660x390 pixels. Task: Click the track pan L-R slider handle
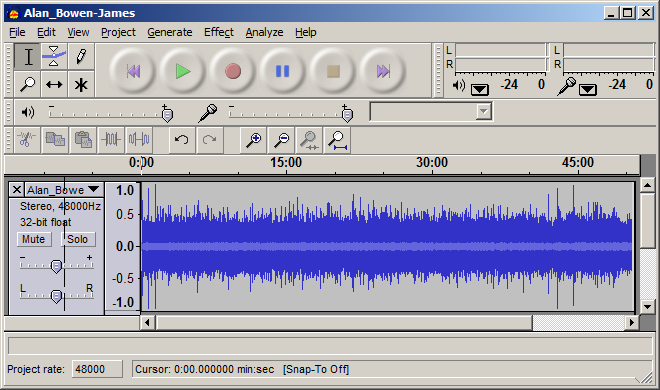[56, 296]
